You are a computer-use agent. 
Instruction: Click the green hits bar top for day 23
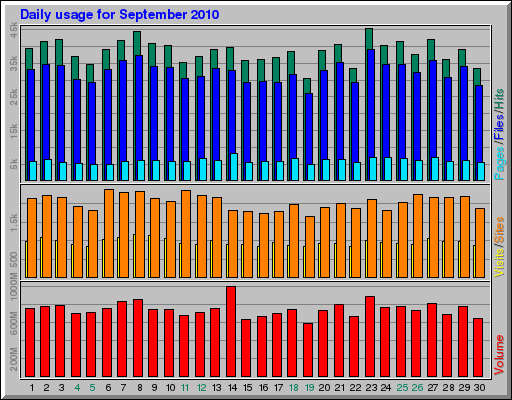tap(369, 38)
